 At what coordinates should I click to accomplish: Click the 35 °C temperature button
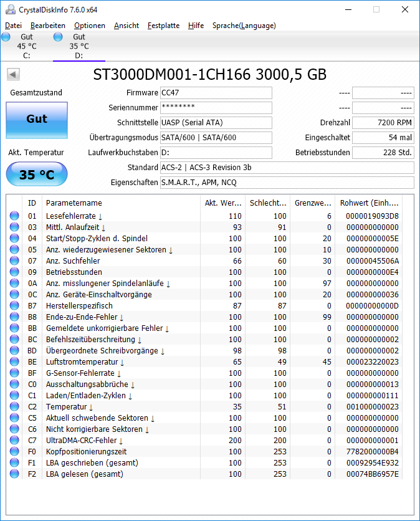(x=37, y=174)
